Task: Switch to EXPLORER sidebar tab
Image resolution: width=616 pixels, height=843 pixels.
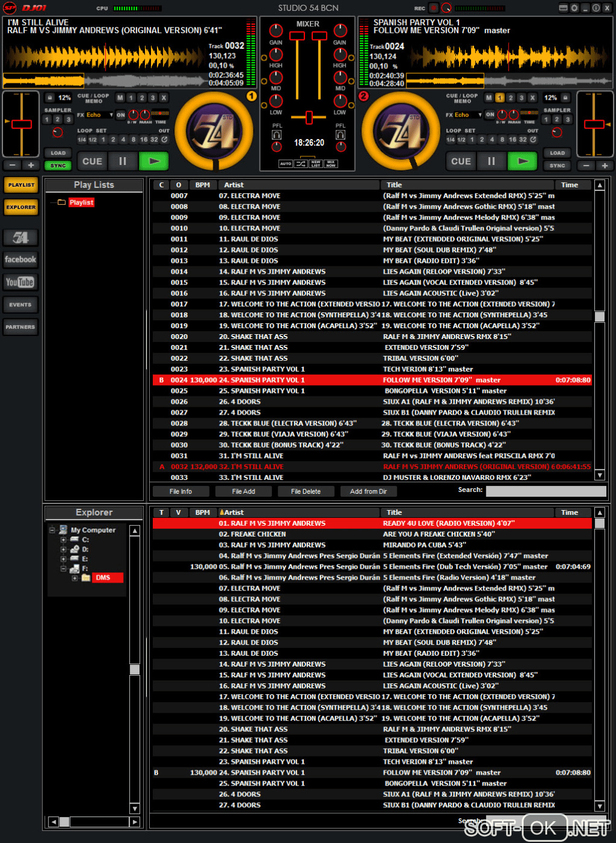Action: pyautogui.click(x=21, y=207)
